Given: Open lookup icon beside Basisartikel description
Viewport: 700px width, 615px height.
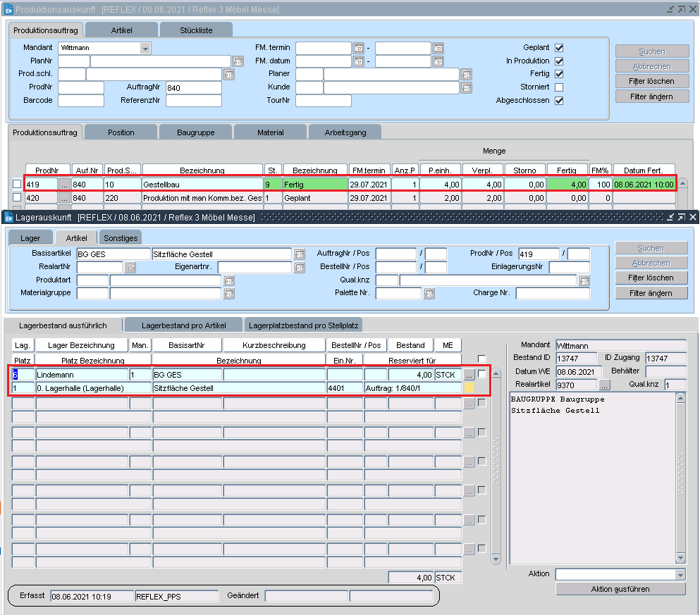Looking at the screenshot, I should click(299, 254).
